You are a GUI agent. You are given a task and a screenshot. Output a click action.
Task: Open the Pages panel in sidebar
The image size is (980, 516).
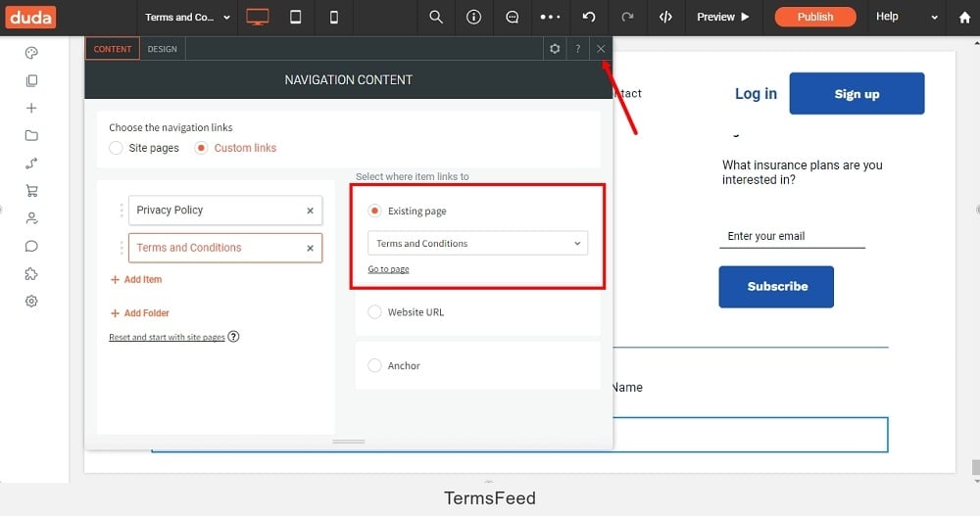pyautogui.click(x=31, y=80)
